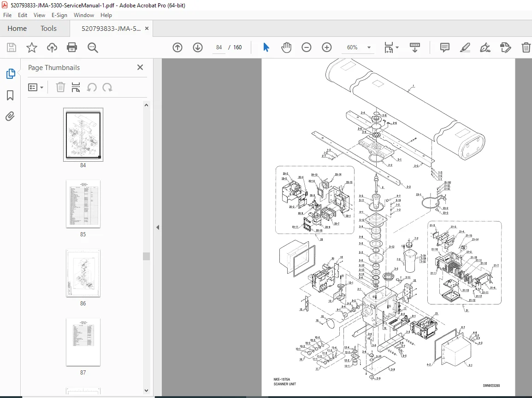Open the View menu
The width and height of the screenshot is (532, 398).
[x=39, y=15]
